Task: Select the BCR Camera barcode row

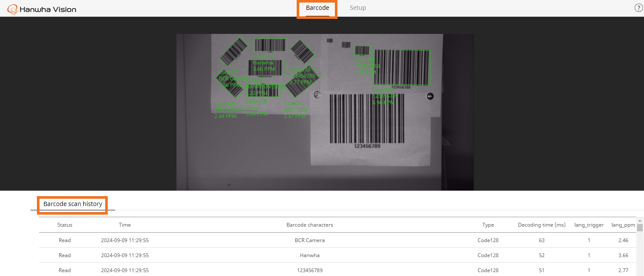Action: (x=337, y=240)
